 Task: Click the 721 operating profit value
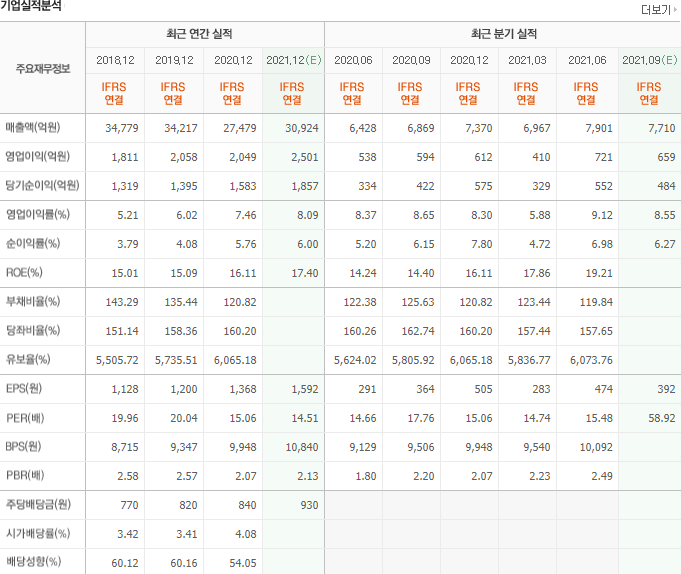tap(604, 157)
